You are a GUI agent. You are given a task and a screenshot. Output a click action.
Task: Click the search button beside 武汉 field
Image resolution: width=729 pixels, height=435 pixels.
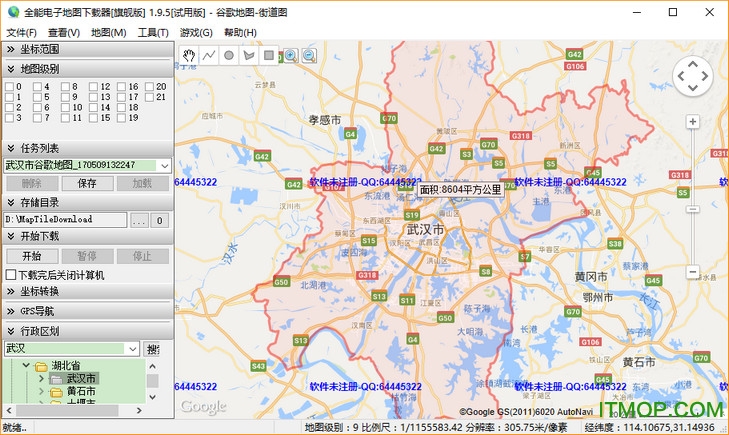point(152,349)
